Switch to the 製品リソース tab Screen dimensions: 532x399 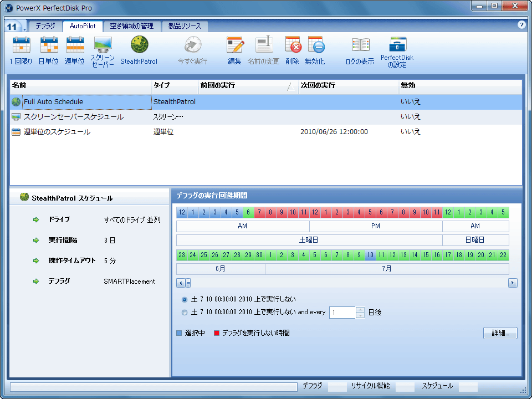tap(185, 26)
